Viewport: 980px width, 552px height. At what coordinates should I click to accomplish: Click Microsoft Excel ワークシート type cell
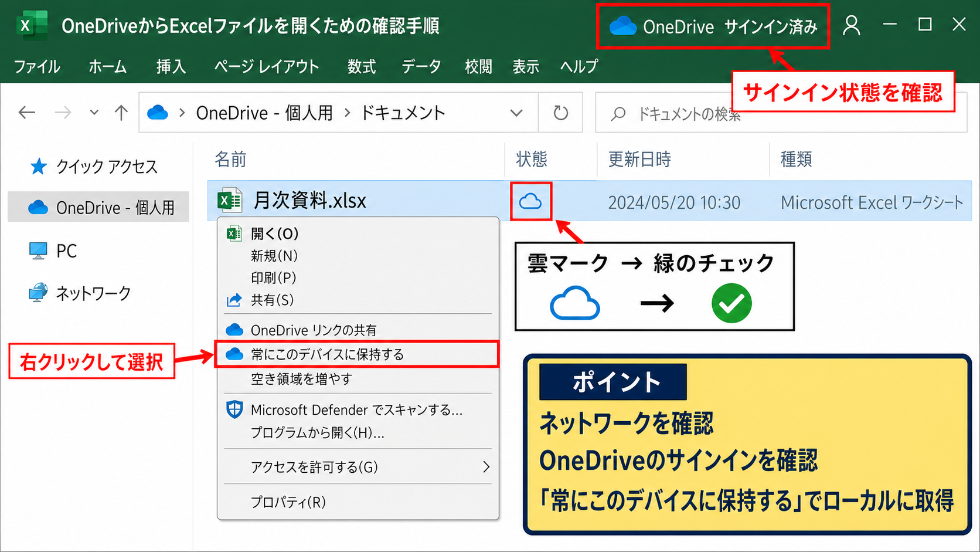pyautogui.click(x=872, y=202)
